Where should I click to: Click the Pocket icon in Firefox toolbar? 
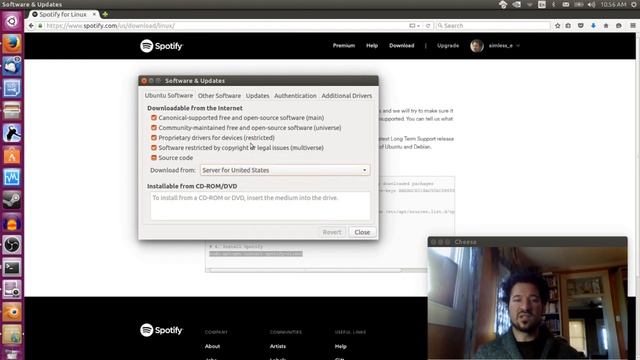click(x=580, y=26)
